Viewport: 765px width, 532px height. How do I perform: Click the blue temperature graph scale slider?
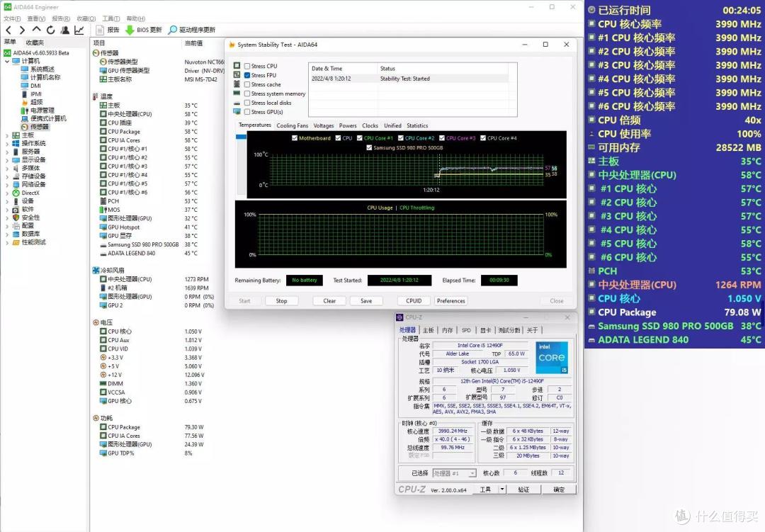click(241, 137)
